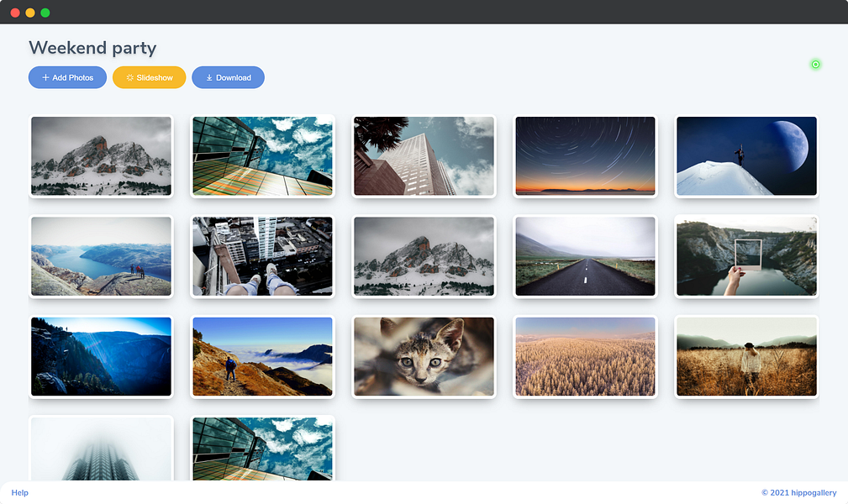Open the fjord lake overlook photo
This screenshot has width=848, height=504.
pyautogui.click(x=101, y=256)
